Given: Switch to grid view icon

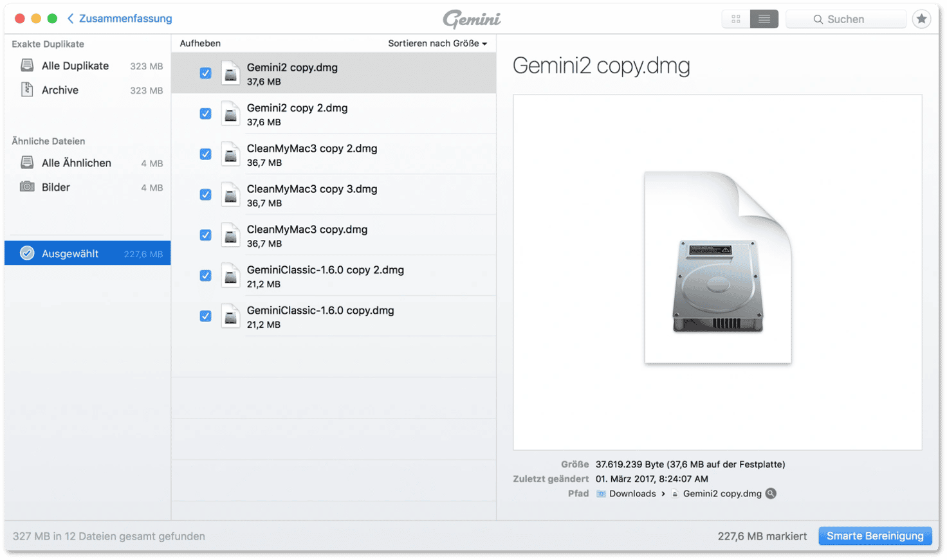Looking at the screenshot, I should click(736, 19).
